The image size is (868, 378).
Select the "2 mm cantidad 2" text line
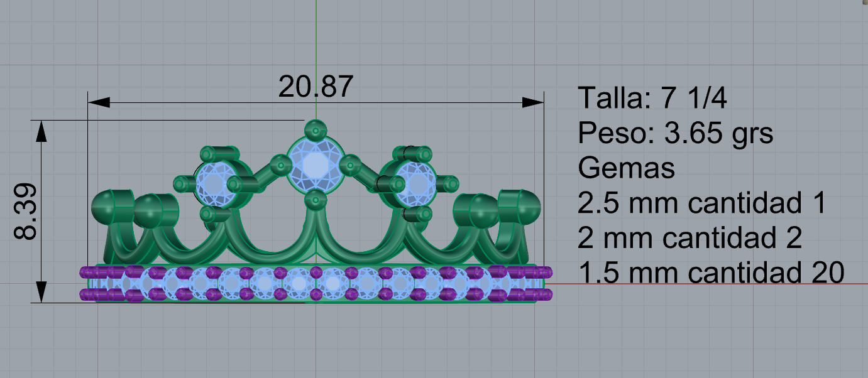pos(689,238)
